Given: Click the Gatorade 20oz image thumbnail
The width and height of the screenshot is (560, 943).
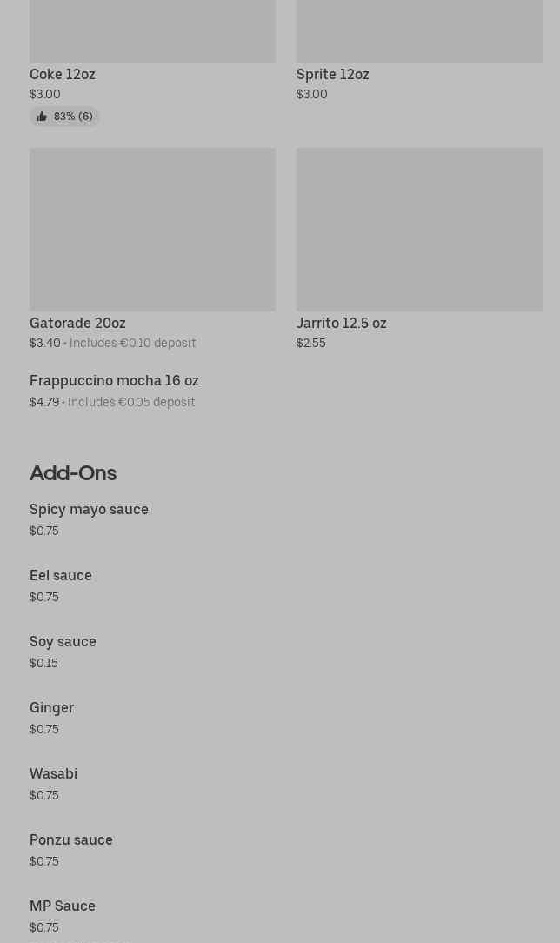Looking at the screenshot, I should [x=152, y=230].
